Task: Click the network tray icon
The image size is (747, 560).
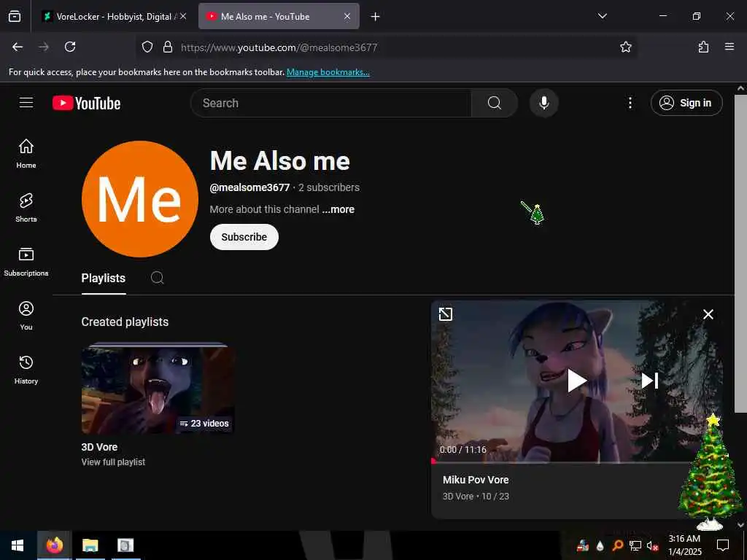Action: coord(635,545)
